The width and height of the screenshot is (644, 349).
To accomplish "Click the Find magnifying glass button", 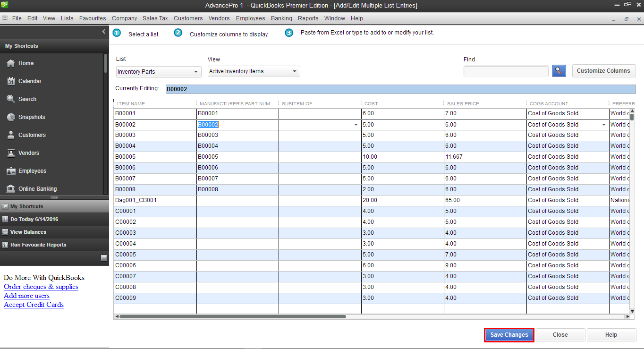I will click(x=559, y=71).
